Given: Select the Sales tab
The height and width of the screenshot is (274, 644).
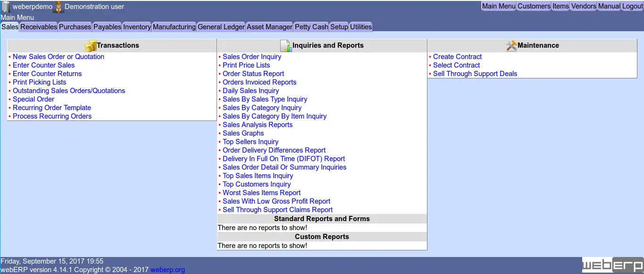Looking at the screenshot, I should click(10, 27).
